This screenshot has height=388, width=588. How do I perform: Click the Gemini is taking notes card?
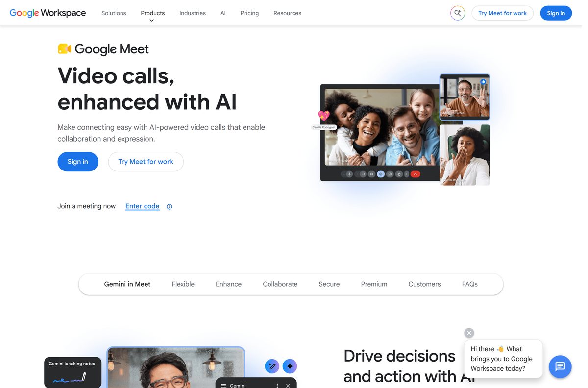[x=73, y=372]
